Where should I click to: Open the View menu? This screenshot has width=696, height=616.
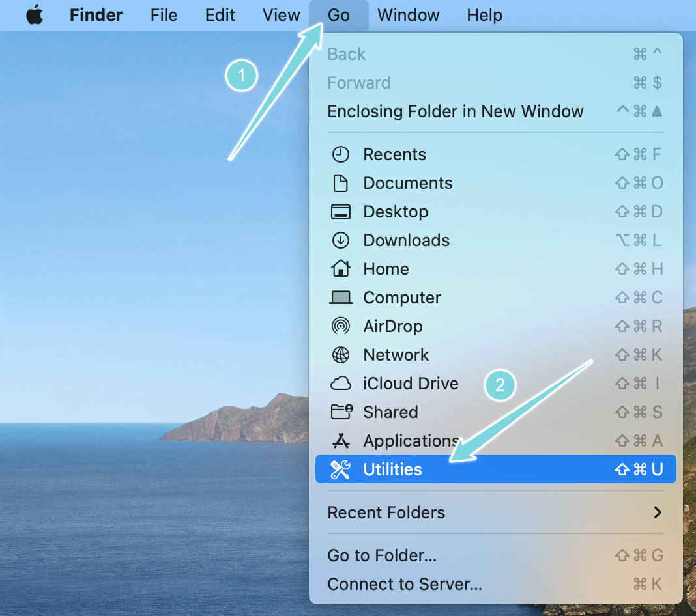(x=281, y=15)
